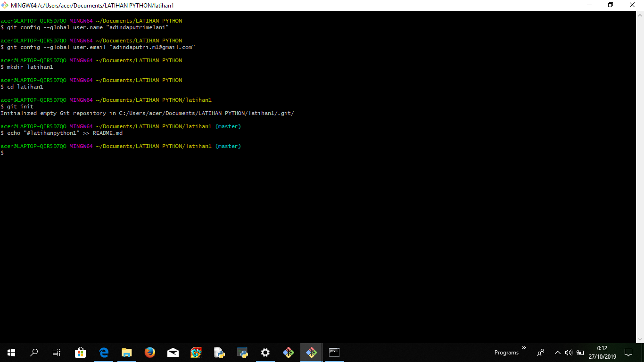The image size is (644, 362).
Task: Open the Action Center notifications
Action: click(629, 352)
